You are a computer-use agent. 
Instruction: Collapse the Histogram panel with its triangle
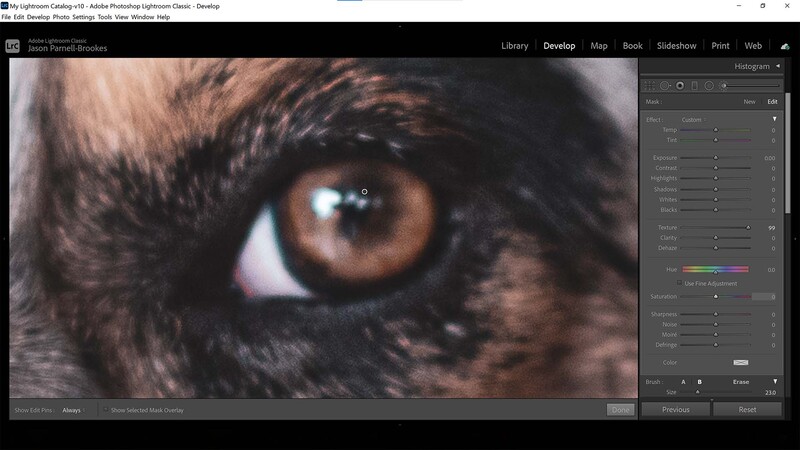(x=778, y=66)
